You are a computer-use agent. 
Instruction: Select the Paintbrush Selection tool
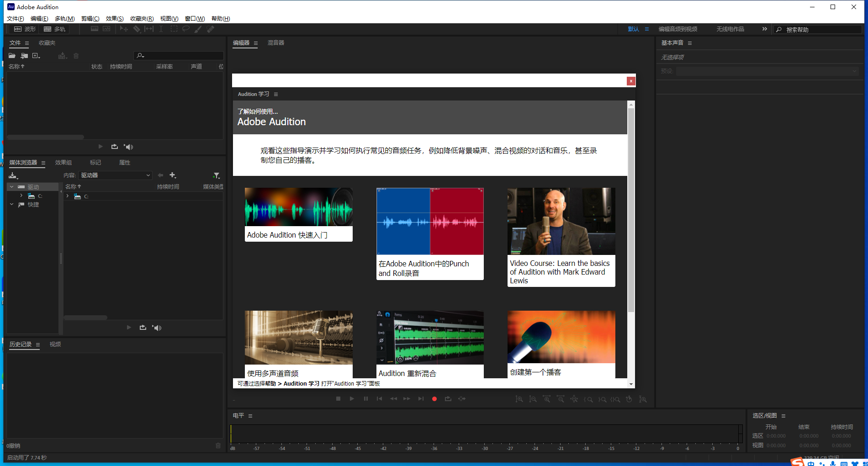point(198,29)
